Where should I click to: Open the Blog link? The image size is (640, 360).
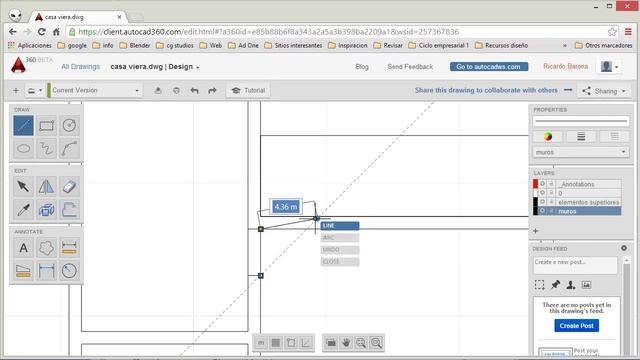(362, 67)
